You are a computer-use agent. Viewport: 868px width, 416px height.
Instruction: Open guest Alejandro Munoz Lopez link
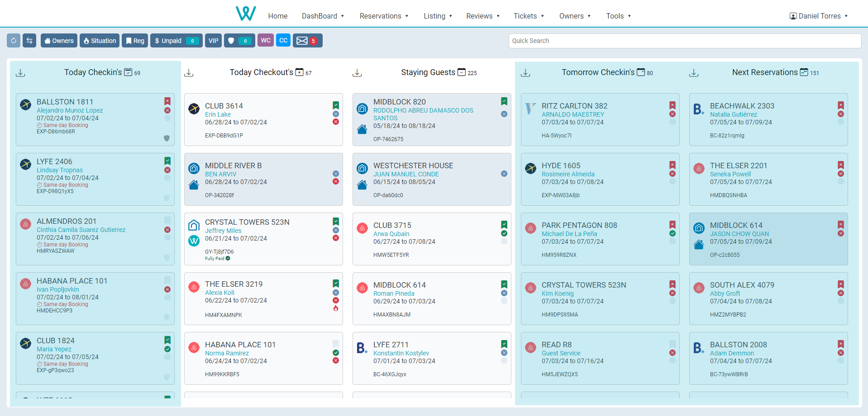[70, 110]
